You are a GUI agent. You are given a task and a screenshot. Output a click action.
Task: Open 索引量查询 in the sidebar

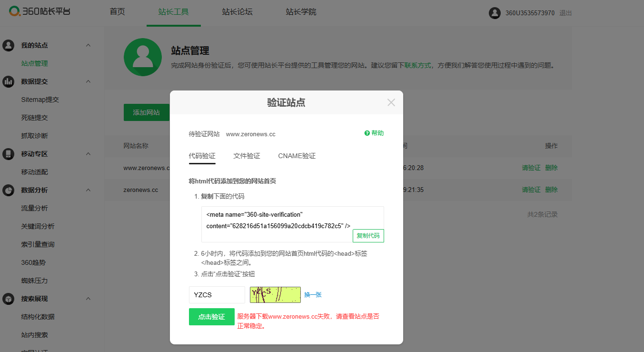pos(38,244)
